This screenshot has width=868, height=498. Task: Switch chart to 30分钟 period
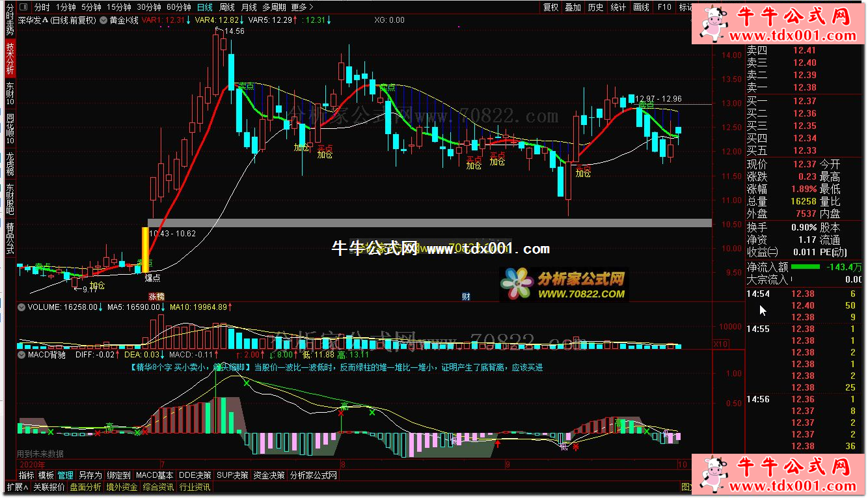point(149,7)
